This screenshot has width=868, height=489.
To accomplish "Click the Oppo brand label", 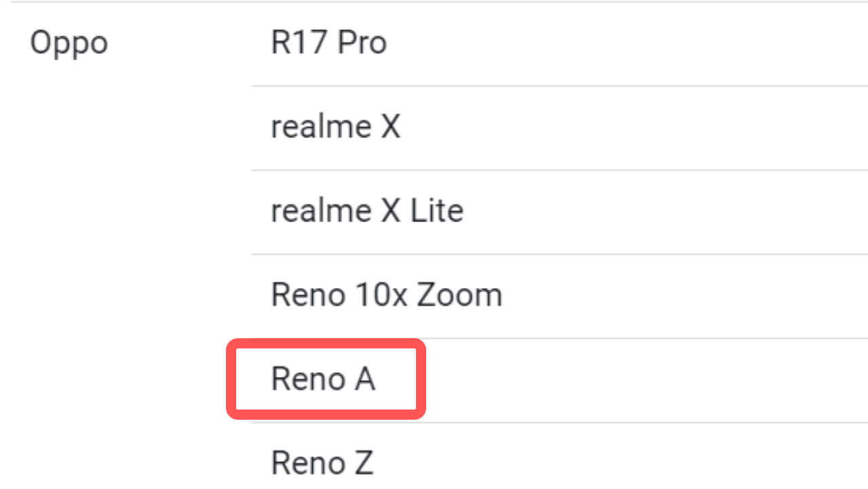I will click(69, 43).
